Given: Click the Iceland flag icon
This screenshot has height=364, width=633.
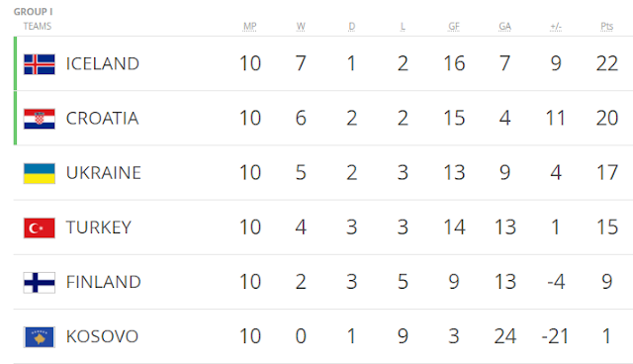Looking at the screenshot, I should 40,64.
